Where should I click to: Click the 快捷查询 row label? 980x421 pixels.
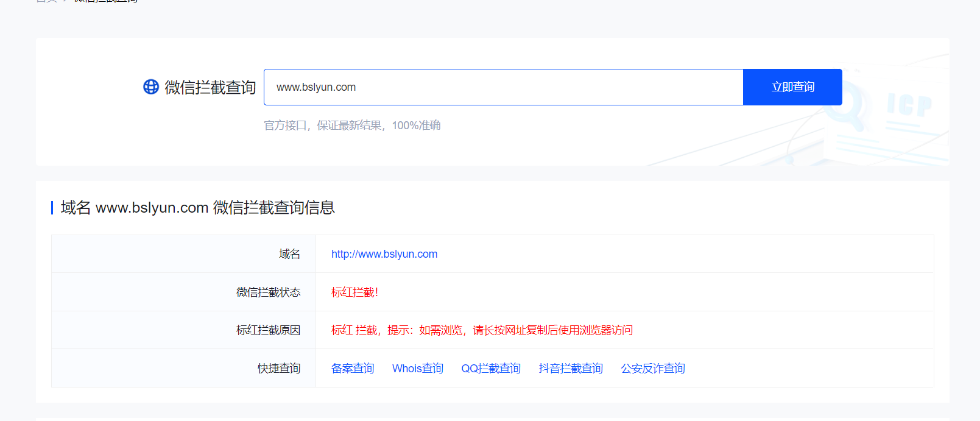coord(279,369)
